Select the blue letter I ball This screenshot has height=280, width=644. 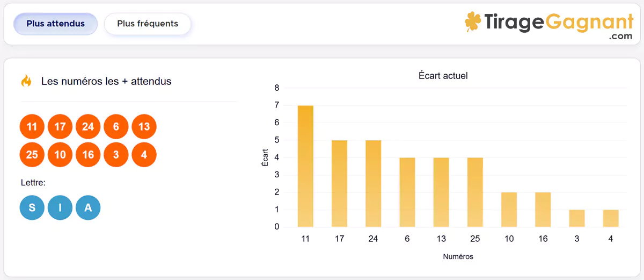click(x=60, y=208)
